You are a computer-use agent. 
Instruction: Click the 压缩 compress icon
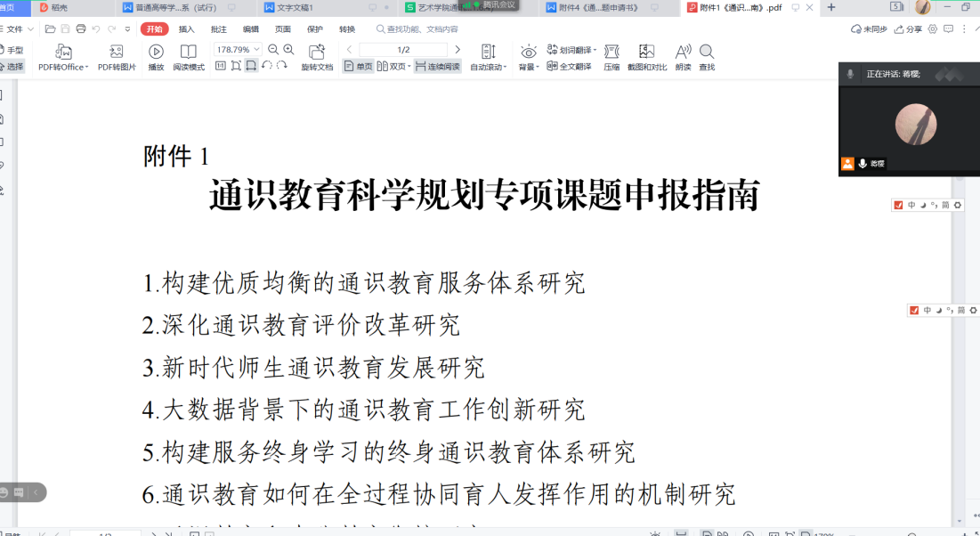pyautogui.click(x=611, y=52)
